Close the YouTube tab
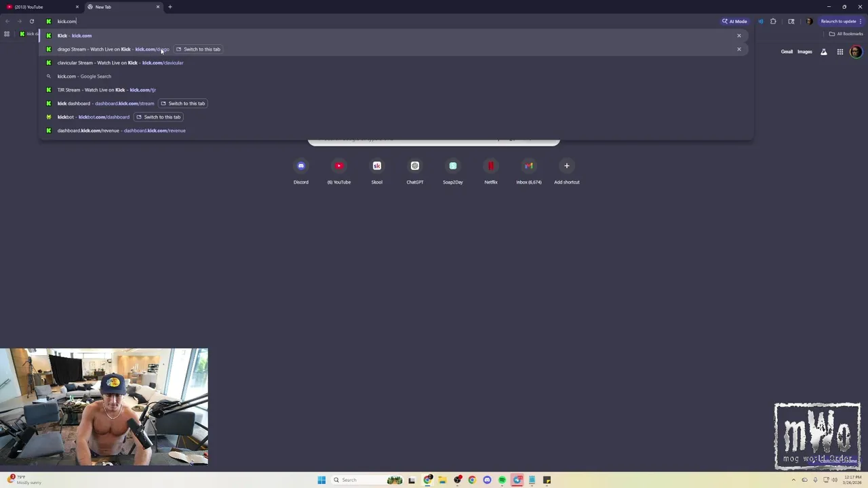868x488 pixels. pyautogui.click(x=77, y=7)
